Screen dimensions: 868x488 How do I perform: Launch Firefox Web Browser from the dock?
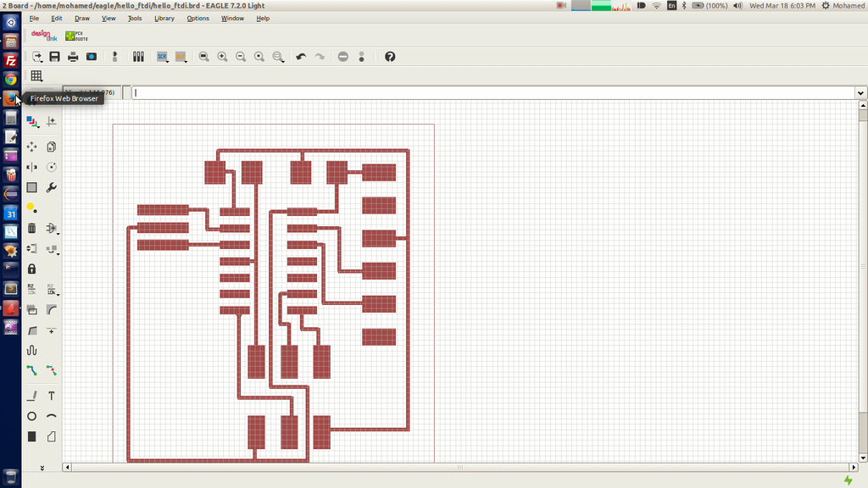pos(10,98)
